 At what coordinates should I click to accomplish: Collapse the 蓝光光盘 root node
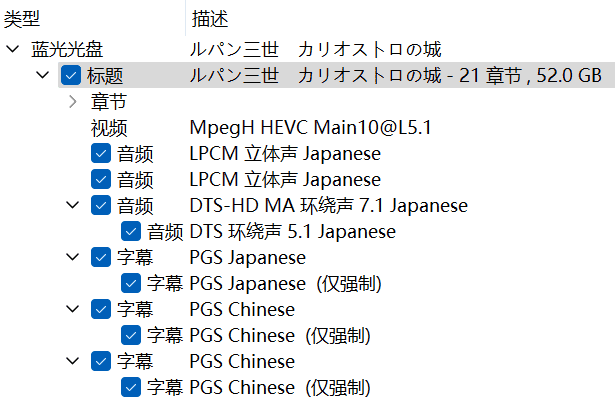pyautogui.click(x=11, y=49)
